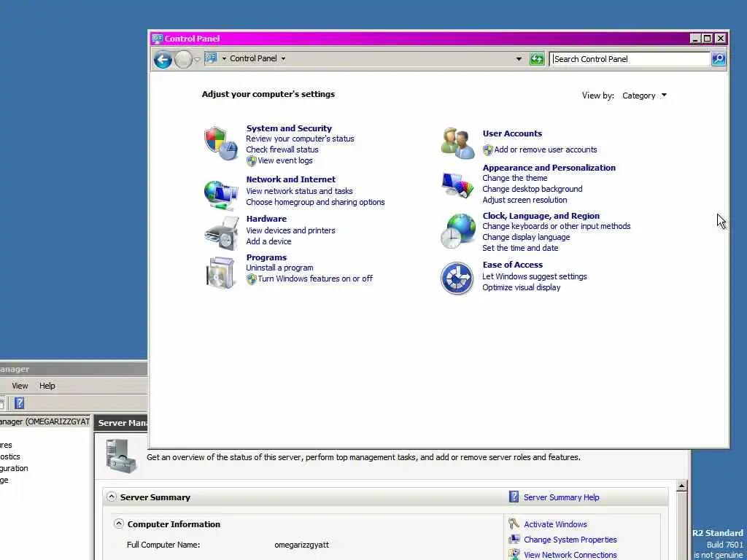The width and height of the screenshot is (747, 560).
Task: Click the Change System Properties computer icon
Action: pyautogui.click(x=514, y=539)
